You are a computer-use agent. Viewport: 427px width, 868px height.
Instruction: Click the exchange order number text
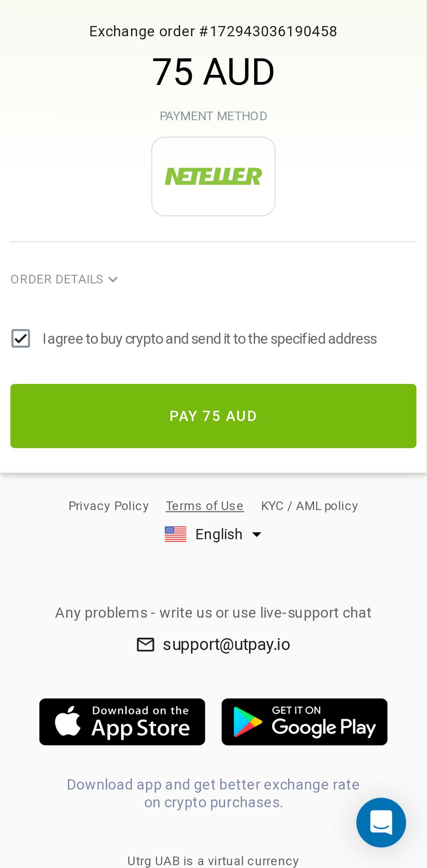point(213,32)
